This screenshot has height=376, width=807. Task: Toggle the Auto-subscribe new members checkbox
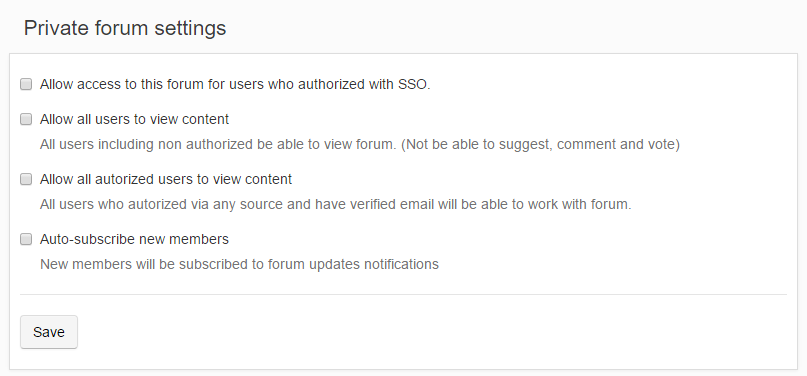pos(26,239)
